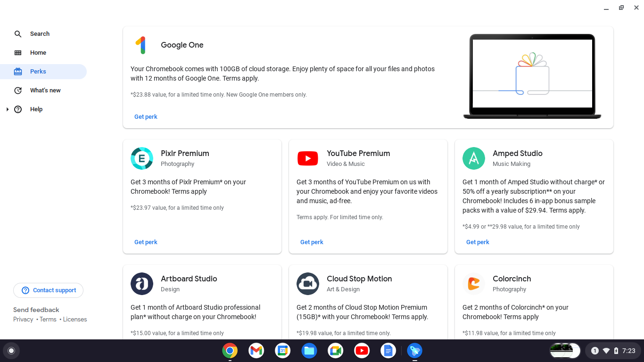This screenshot has height=362, width=644.
Task: Click the Art & Design category label
Action: tap(343, 289)
